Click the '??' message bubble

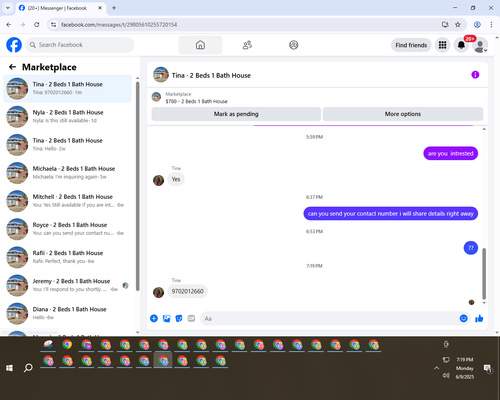471,248
